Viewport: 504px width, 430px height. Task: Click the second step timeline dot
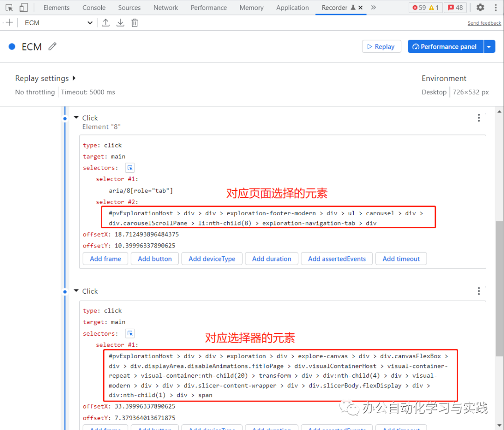coord(65,292)
